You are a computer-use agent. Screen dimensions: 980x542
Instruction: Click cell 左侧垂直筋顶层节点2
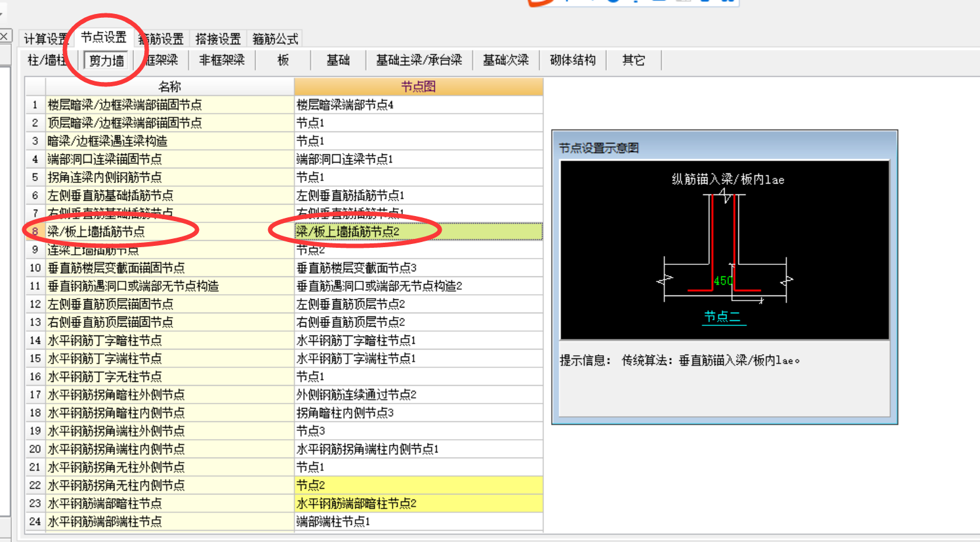pos(418,304)
